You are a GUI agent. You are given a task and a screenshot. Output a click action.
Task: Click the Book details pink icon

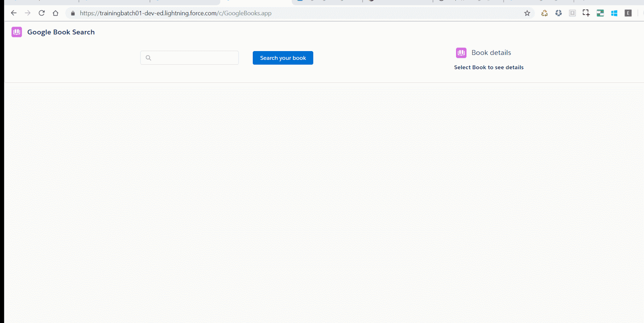tap(461, 53)
